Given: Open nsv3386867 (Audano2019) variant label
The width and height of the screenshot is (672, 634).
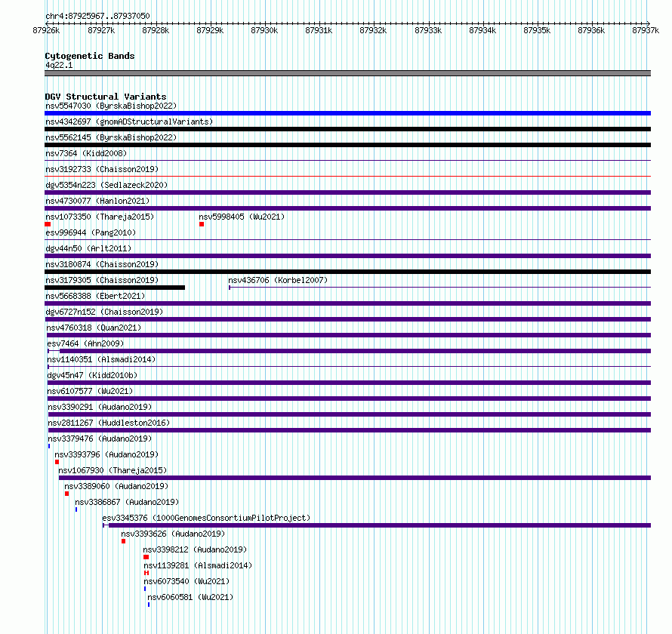Looking at the screenshot, I should [127, 502].
